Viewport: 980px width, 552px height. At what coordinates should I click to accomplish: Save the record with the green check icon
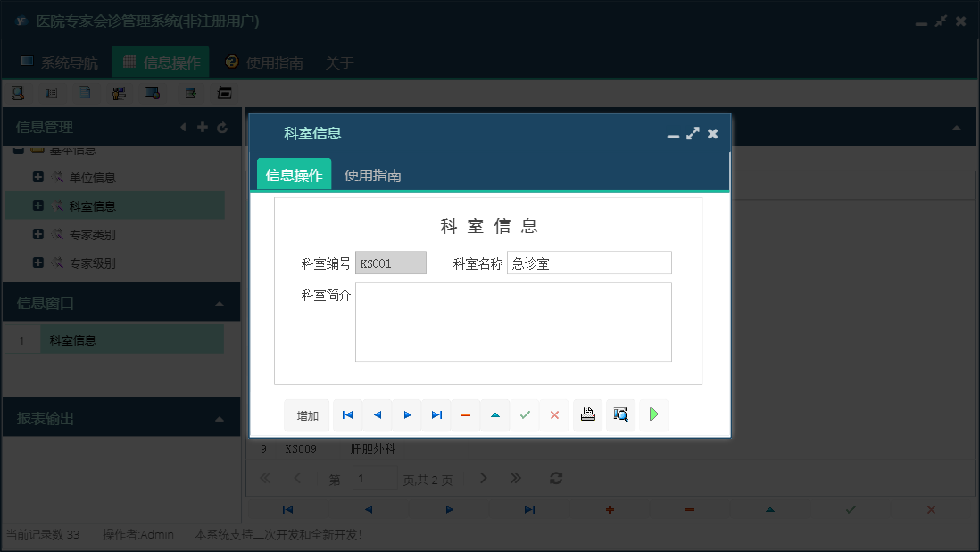click(525, 414)
